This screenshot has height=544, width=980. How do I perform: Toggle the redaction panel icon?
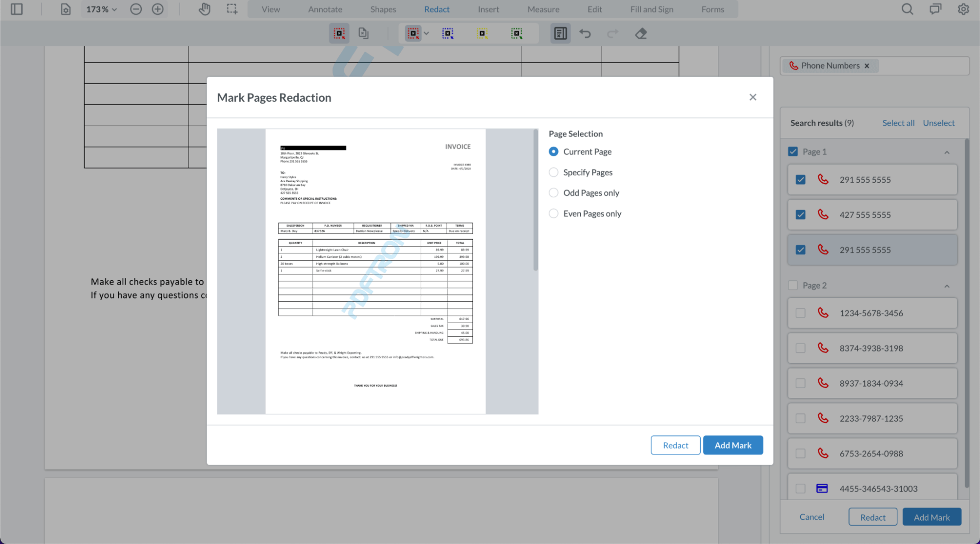(560, 33)
